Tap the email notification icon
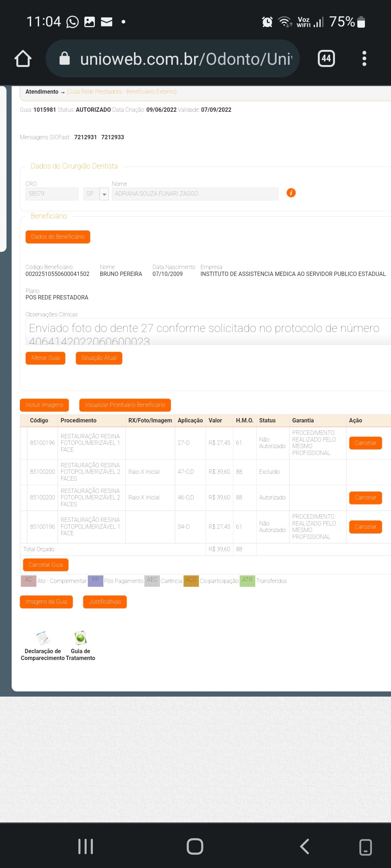The image size is (391, 868). tap(106, 22)
